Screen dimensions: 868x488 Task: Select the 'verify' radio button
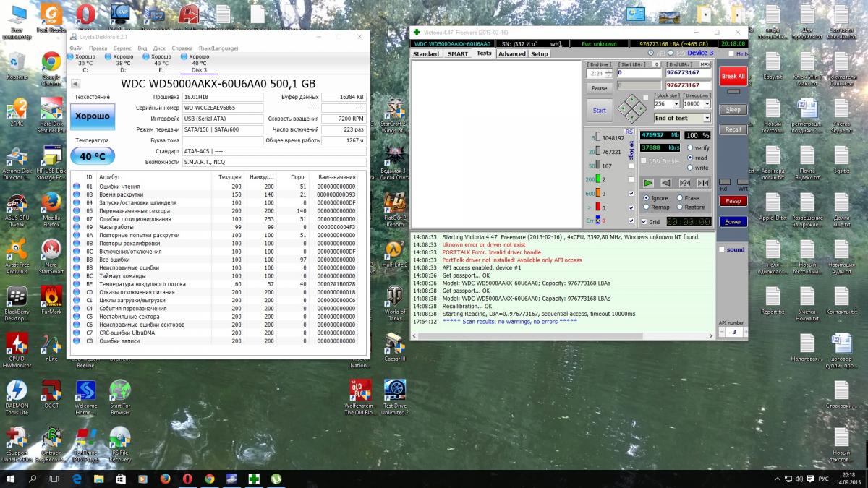coord(690,147)
